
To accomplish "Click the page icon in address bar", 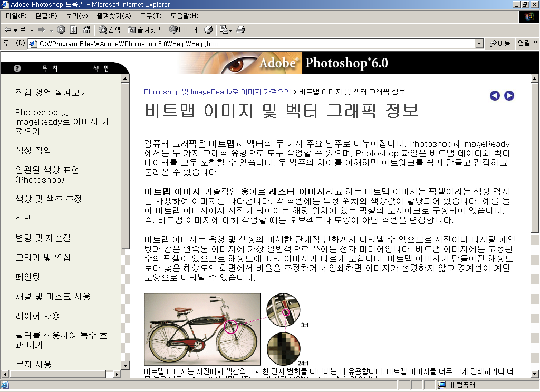I will [33, 44].
